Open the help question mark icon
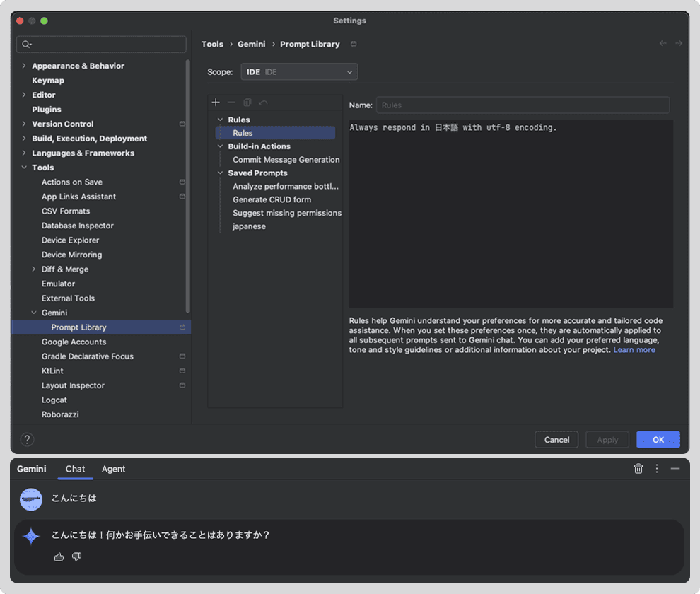This screenshot has width=700, height=594. [28, 439]
